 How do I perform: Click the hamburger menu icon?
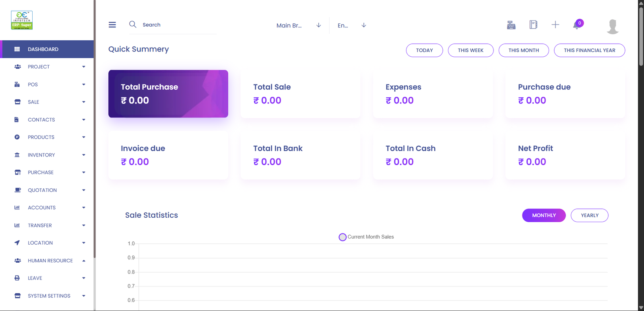coord(112,25)
